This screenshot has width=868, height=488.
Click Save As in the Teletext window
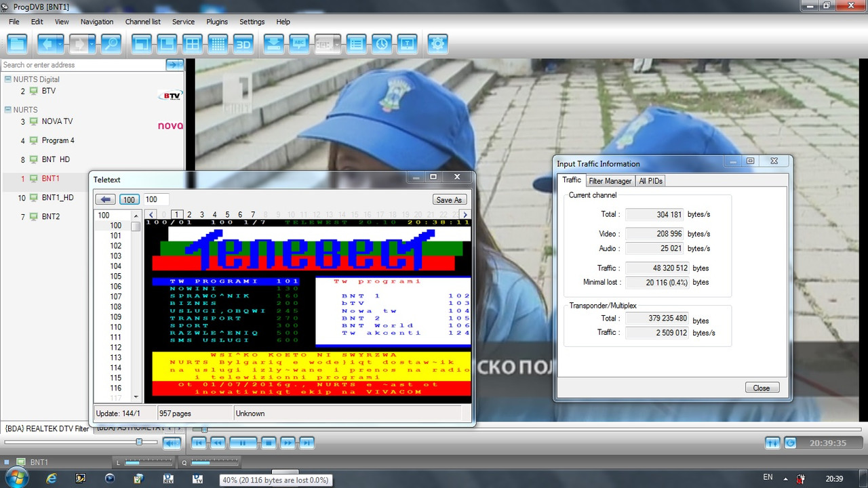(449, 200)
